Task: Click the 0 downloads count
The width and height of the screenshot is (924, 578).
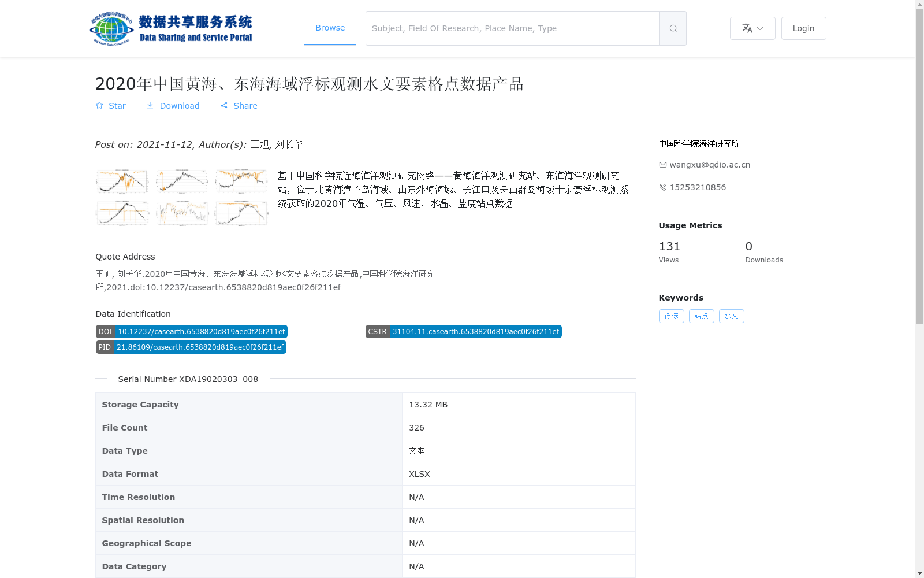Action: [749, 246]
